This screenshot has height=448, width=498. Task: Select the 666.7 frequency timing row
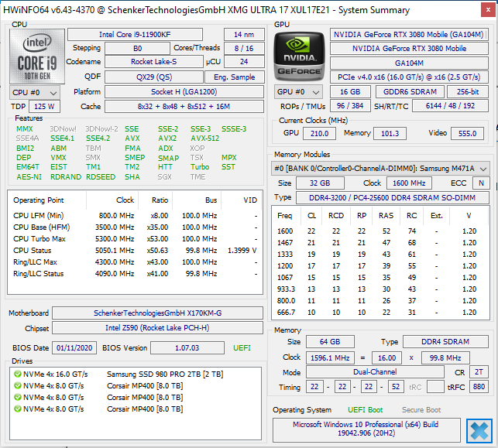coord(380,312)
